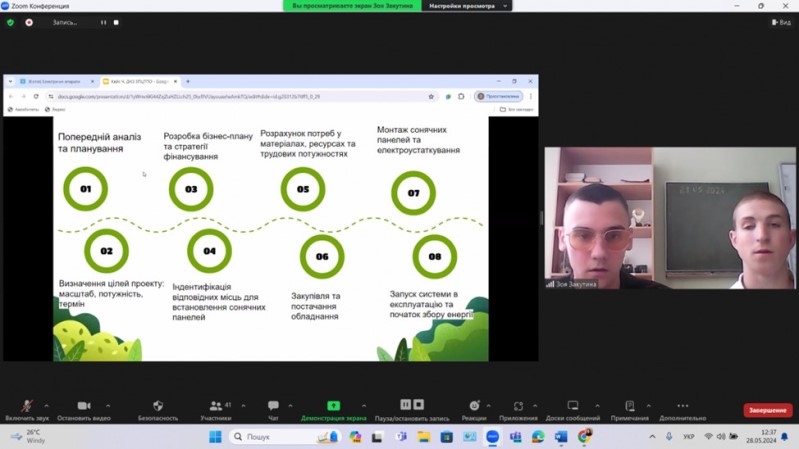This screenshot has height=449, width=799.
Task: Open the More (Дополнительно) menu
Action: click(x=683, y=406)
